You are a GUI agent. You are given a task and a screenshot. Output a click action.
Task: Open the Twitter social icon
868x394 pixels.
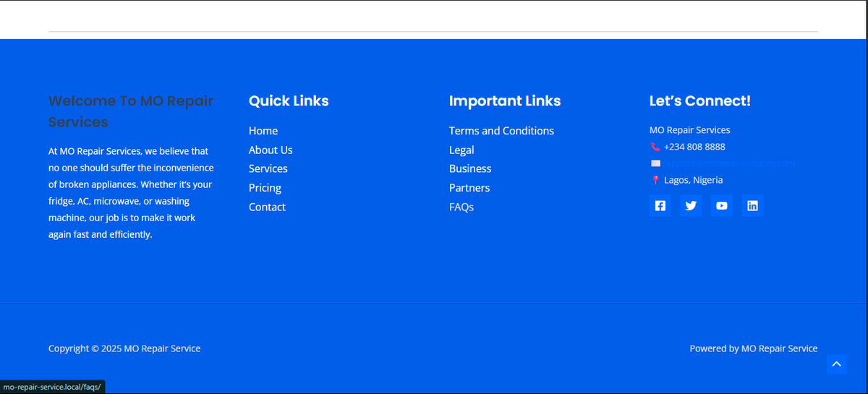coord(691,205)
